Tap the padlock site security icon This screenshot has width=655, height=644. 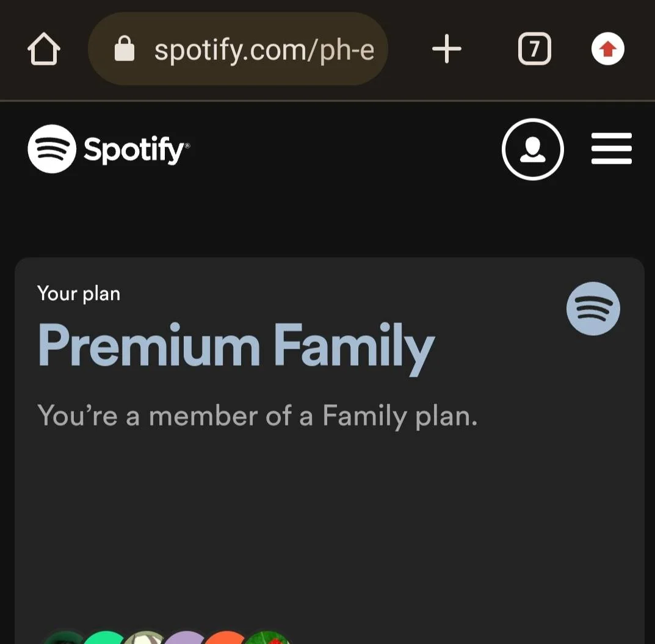point(124,49)
